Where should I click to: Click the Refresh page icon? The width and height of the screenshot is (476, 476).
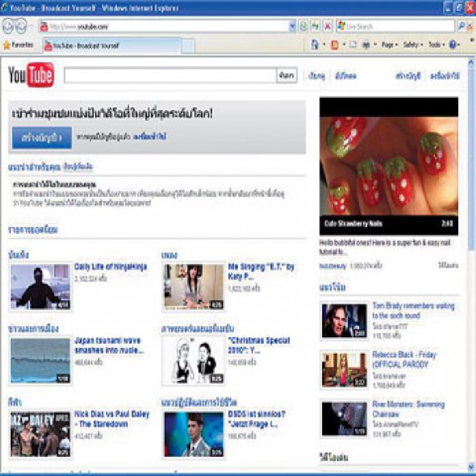pos(315,27)
